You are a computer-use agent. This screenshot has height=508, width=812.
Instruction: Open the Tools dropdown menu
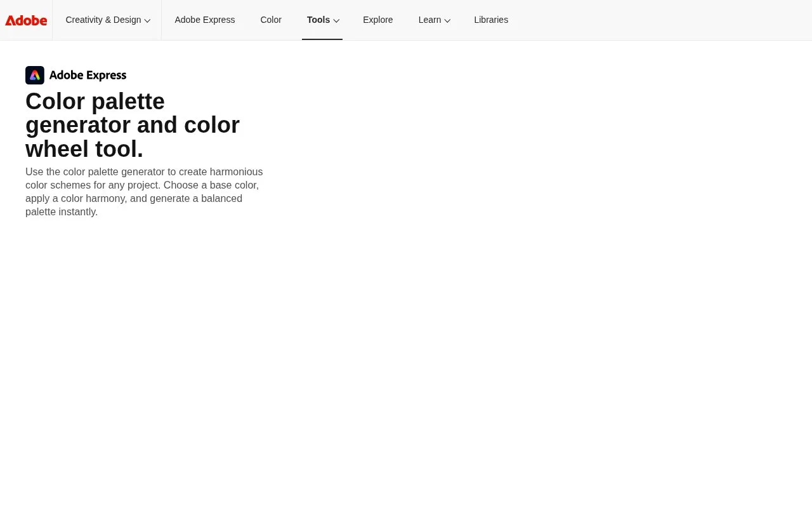coord(323,20)
